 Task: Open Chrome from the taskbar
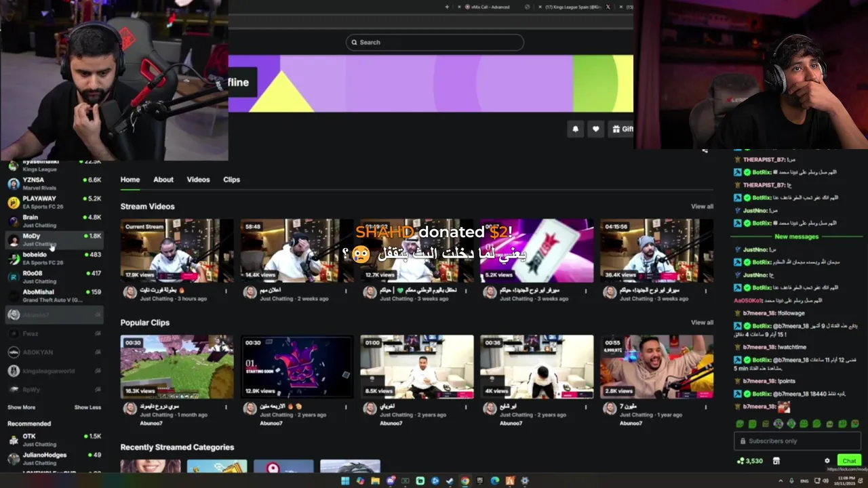(465, 481)
